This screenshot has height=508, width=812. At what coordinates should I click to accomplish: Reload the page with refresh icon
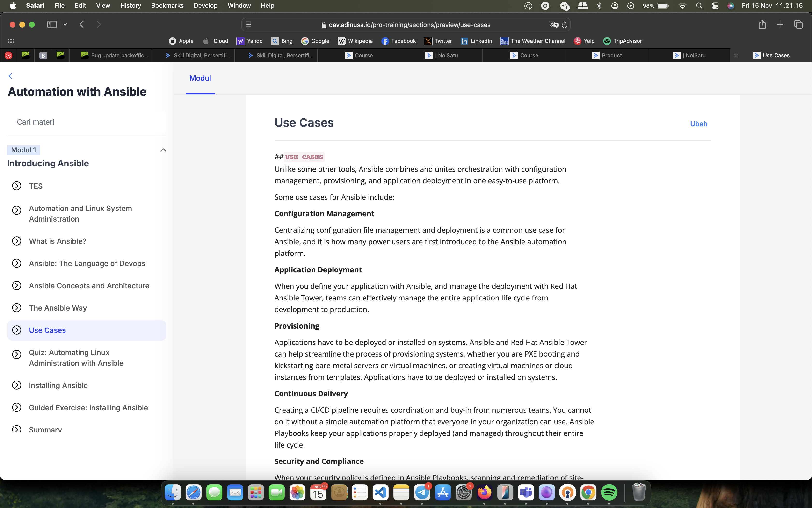565,25
